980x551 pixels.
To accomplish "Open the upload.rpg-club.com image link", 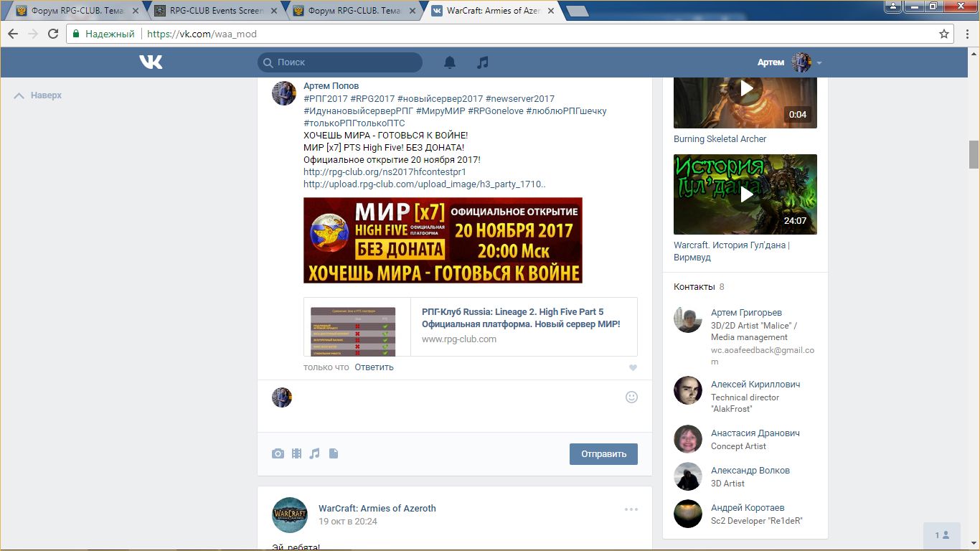I will coord(424,184).
